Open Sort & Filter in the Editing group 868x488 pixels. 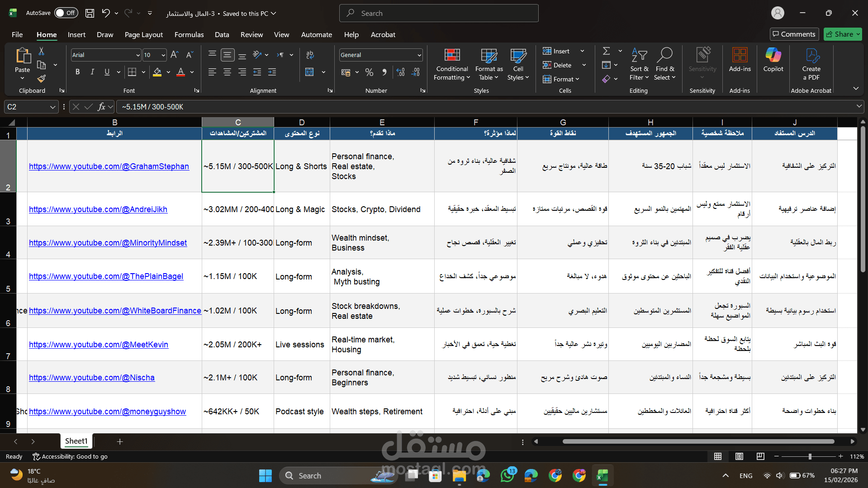[x=639, y=64]
